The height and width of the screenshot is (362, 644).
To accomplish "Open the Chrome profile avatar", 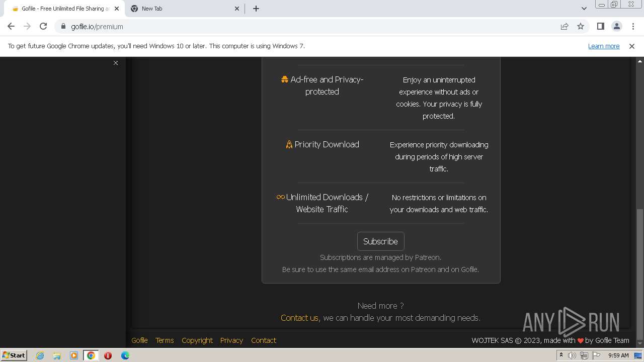I will pos(616,27).
